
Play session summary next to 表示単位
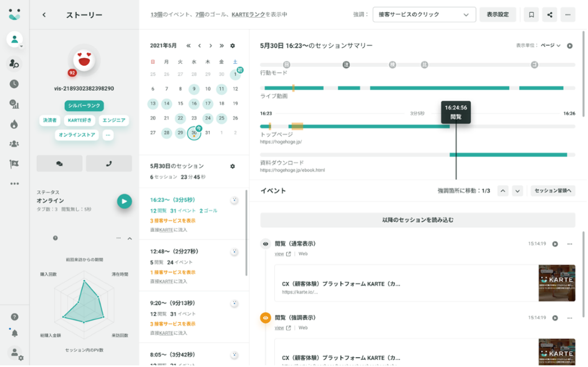(x=569, y=46)
